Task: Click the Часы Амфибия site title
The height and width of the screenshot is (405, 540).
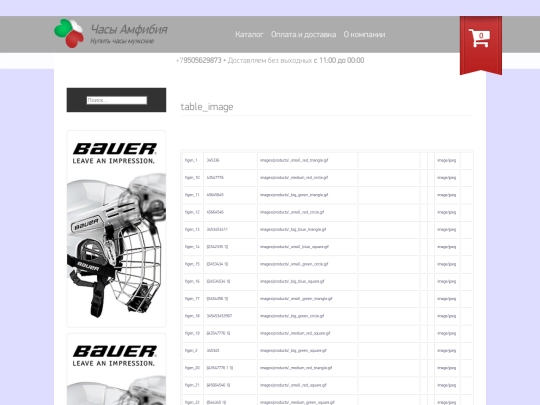Action: click(129, 29)
